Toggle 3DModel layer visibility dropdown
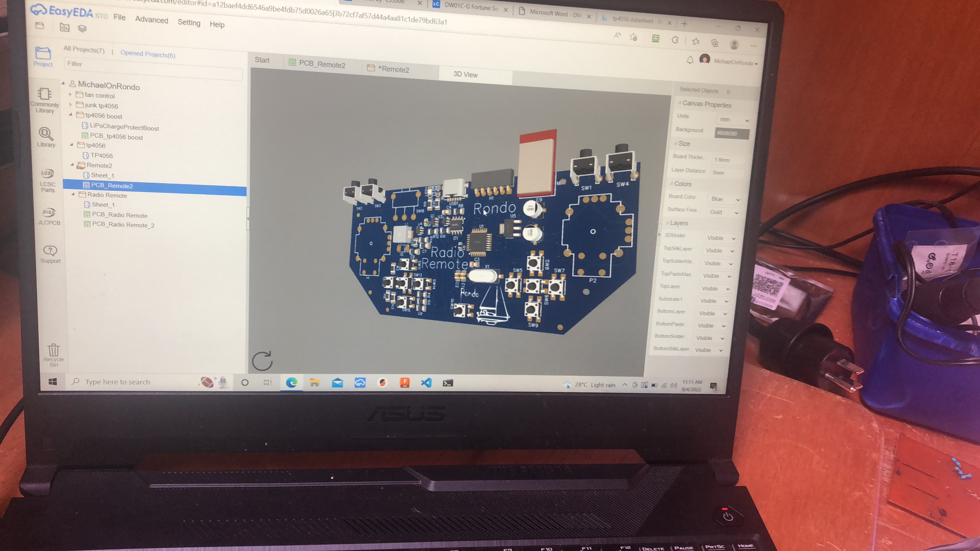The image size is (980, 551). click(720, 238)
